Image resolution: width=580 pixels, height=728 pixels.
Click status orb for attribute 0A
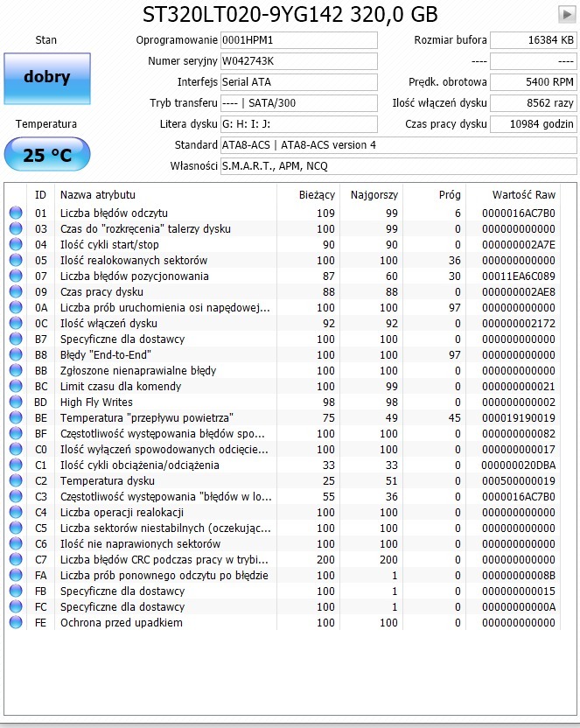(16, 308)
